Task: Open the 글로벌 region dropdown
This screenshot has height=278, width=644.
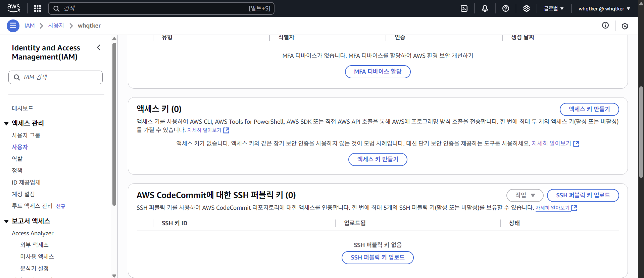Action: click(x=554, y=8)
